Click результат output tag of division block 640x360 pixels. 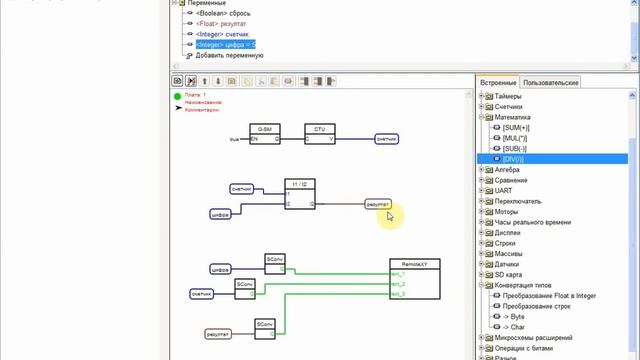point(378,204)
